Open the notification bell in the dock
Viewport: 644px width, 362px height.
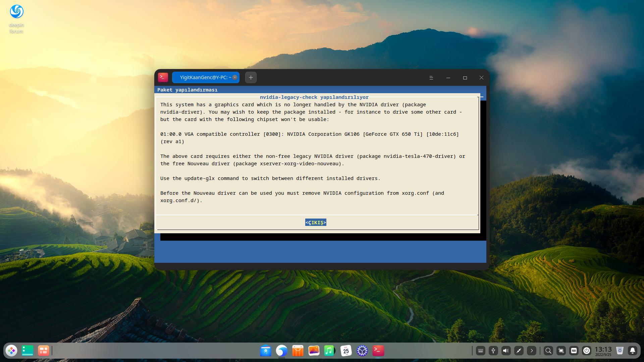[x=633, y=351]
